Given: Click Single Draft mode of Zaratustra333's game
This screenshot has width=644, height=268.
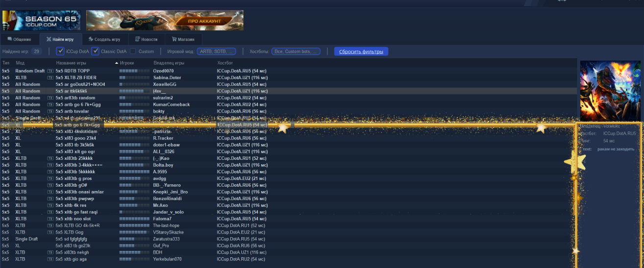Looking at the screenshot, I should 26,239.
